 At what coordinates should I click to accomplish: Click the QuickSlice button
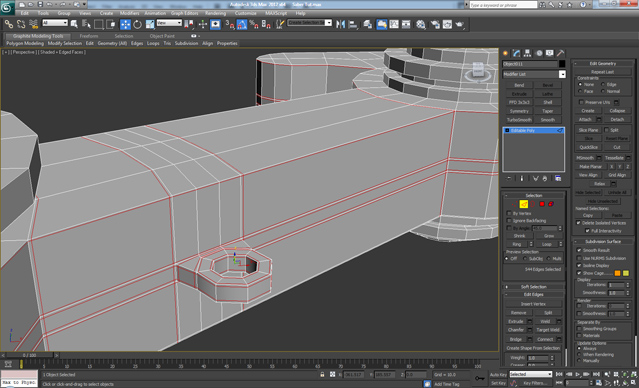point(588,147)
